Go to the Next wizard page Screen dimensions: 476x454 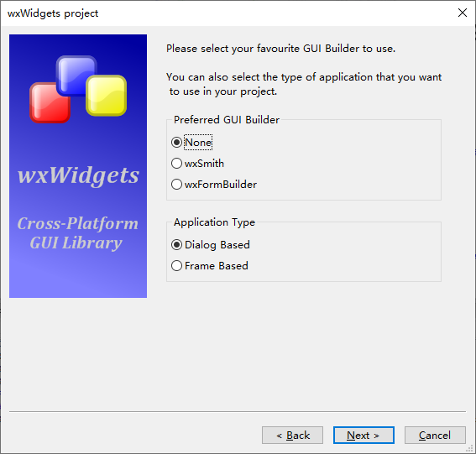click(x=364, y=436)
